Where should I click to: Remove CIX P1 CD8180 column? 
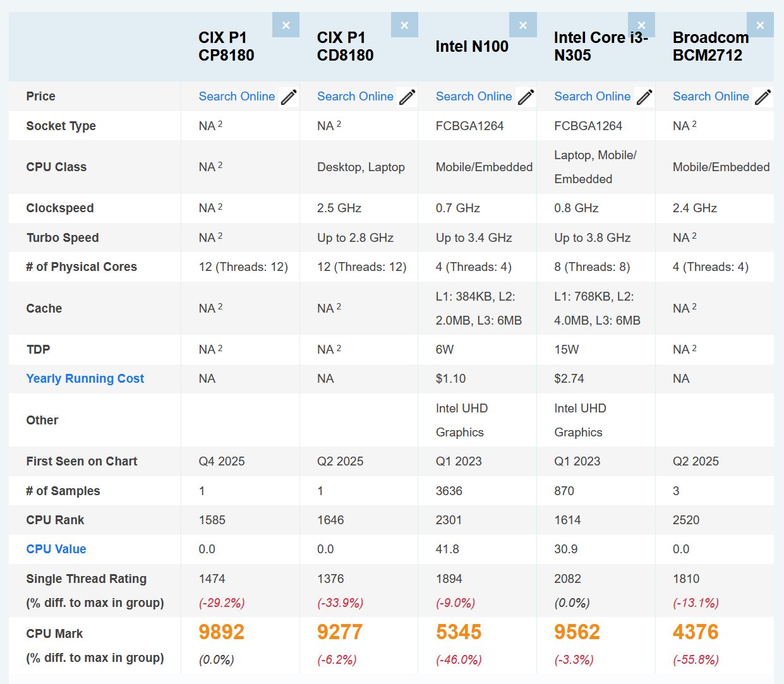click(404, 25)
